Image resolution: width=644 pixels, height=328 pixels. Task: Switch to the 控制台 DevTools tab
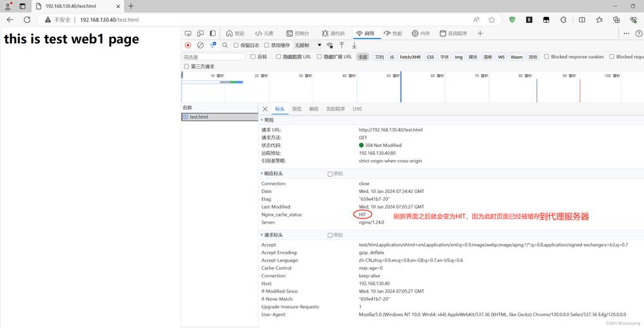[x=297, y=33]
